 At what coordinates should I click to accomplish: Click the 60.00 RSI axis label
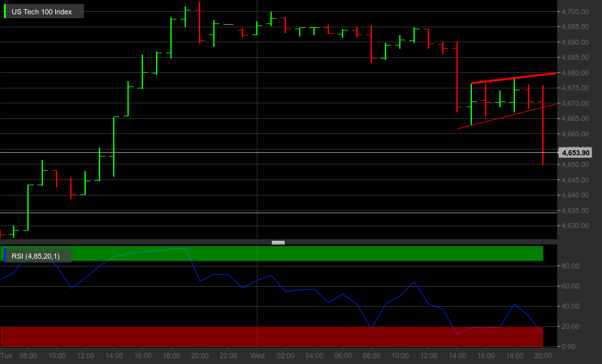pos(570,286)
